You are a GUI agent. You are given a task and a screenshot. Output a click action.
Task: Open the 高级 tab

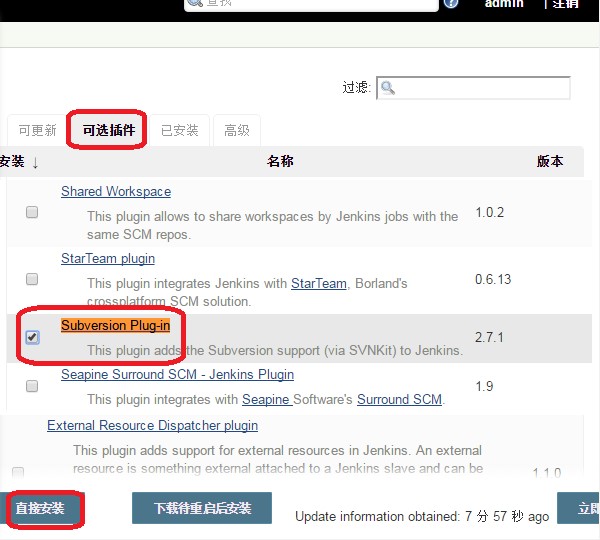pos(237,130)
